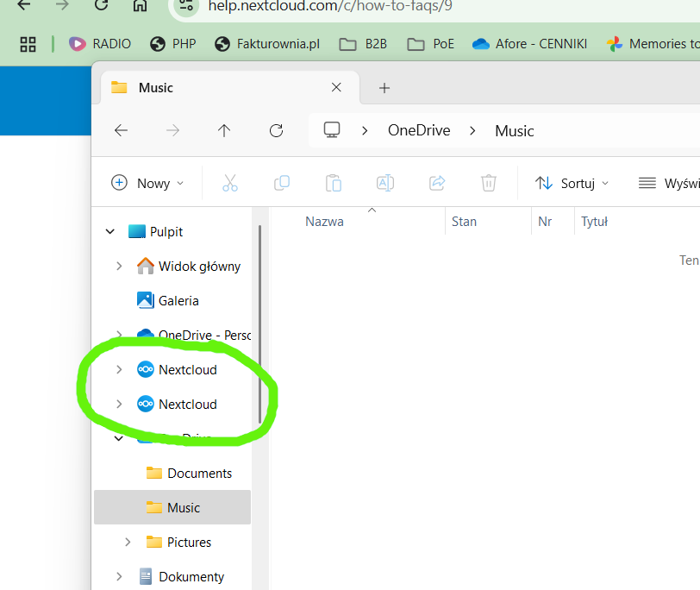The image size is (700, 590).
Task: Open the Fakturownia.pl bookmark
Action: click(266, 44)
